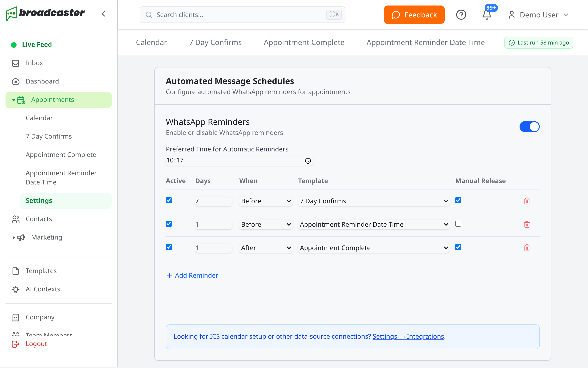588x368 pixels.
Task: Click the Contacts people icon
Action: [x=16, y=219]
